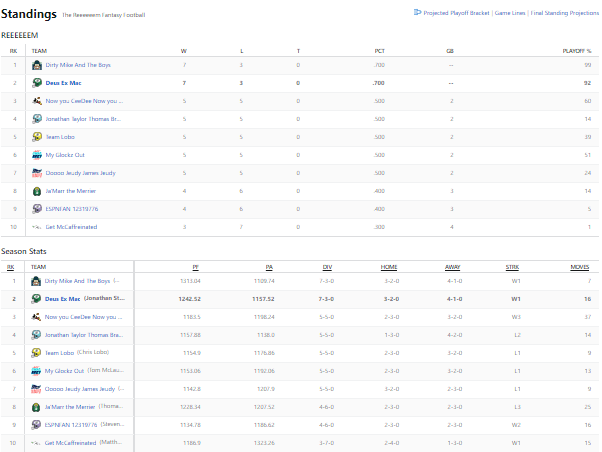
Task: Click Deux Ex Mac team logo in standings table
Action: [37, 83]
